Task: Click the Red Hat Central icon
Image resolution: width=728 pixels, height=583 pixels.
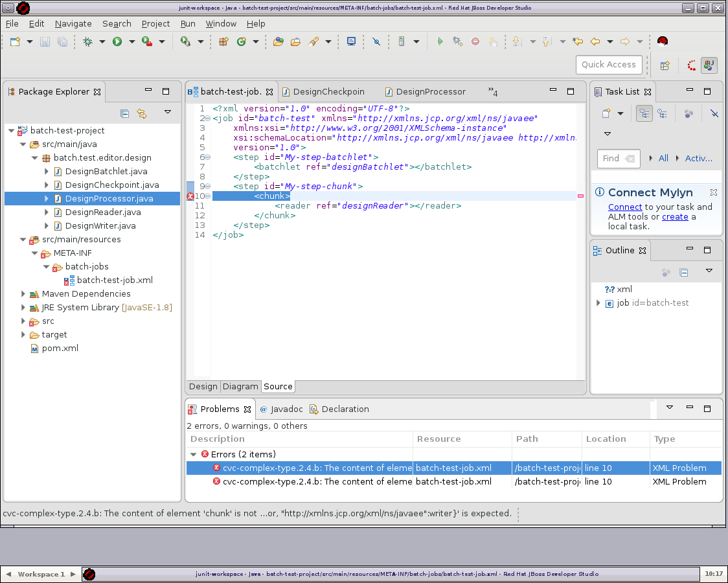Action: pyautogui.click(x=662, y=41)
